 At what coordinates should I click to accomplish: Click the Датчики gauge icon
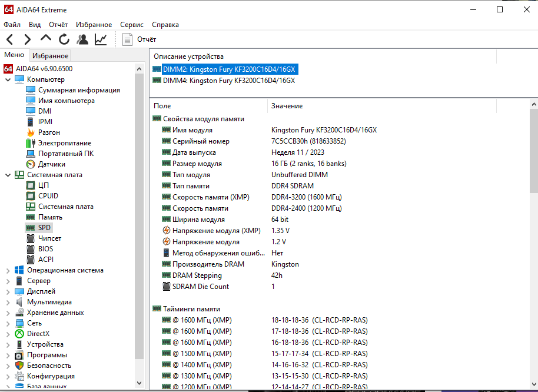click(x=31, y=164)
